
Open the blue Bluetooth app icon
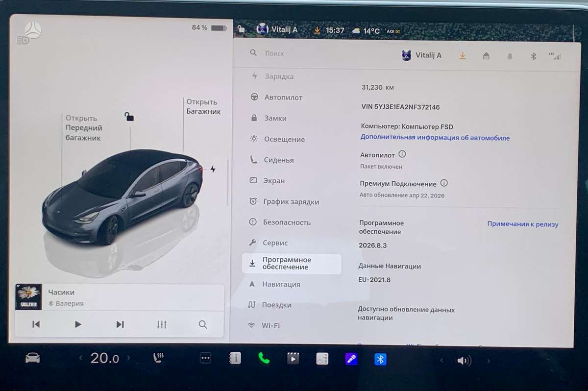(380, 359)
